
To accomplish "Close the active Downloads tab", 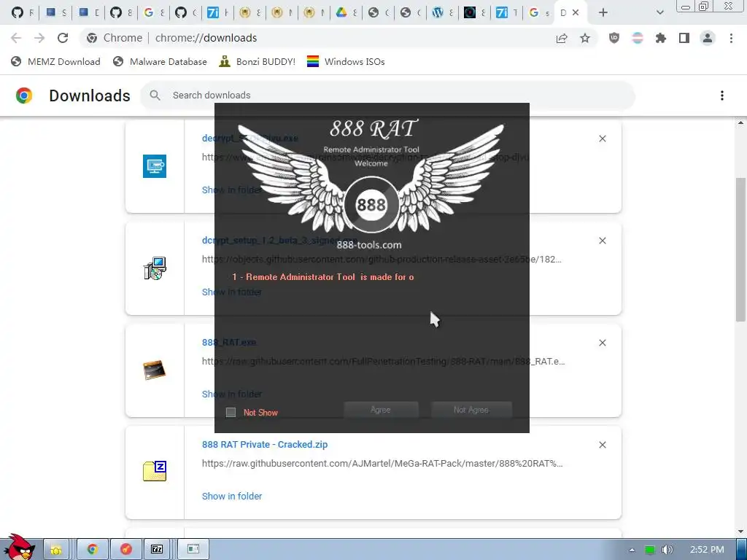I will click(576, 13).
